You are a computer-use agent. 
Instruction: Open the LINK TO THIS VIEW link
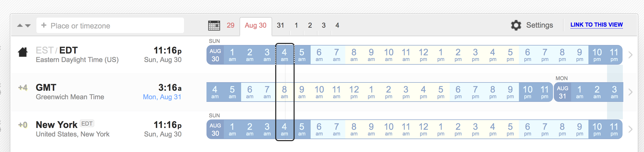[x=596, y=25]
